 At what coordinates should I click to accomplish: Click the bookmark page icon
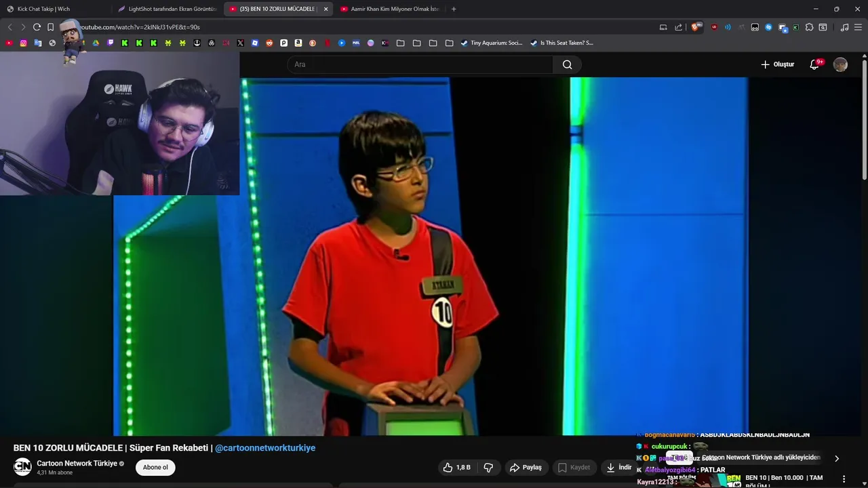coord(50,27)
